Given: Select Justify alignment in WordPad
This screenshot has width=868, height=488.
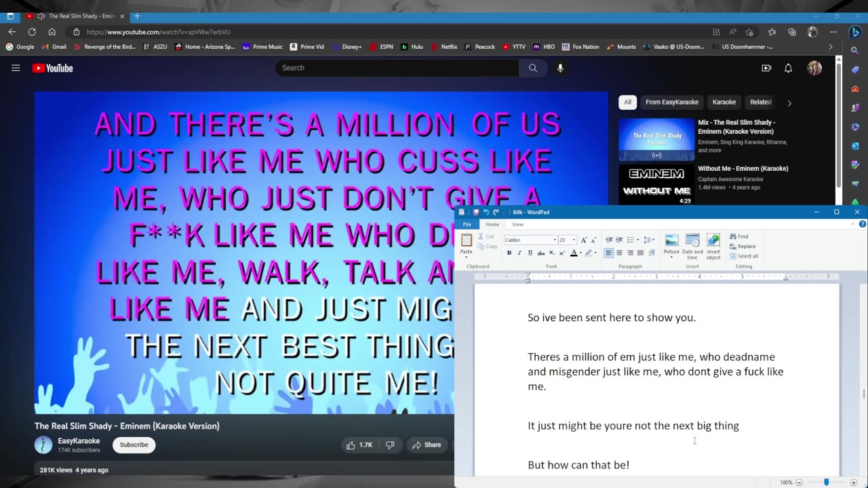Looking at the screenshot, I should (x=640, y=253).
